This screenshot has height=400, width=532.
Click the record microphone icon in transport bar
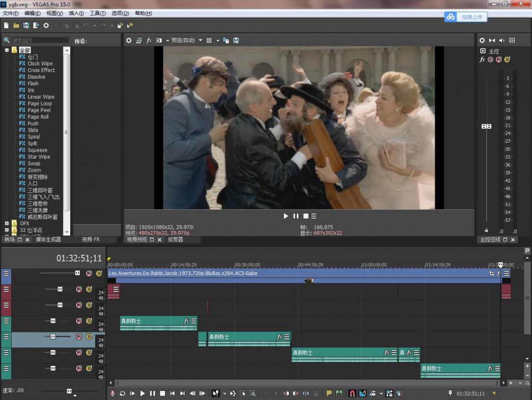pyautogui.click(x=113, y=393)
